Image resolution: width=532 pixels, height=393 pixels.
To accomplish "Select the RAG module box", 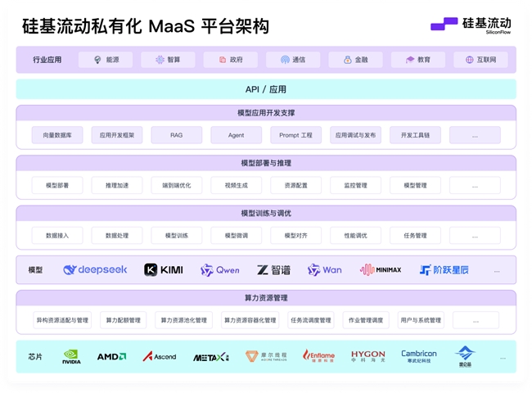I will (177, 135).
